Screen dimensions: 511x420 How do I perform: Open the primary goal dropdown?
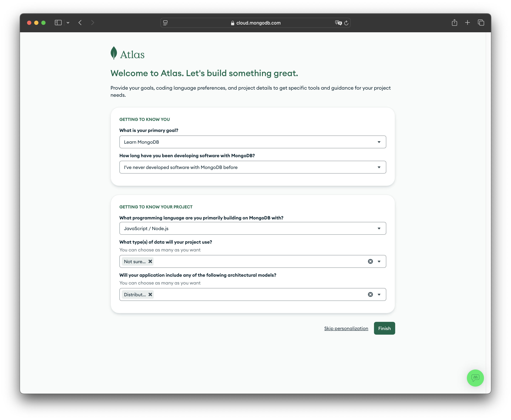[x=252, y=142]
